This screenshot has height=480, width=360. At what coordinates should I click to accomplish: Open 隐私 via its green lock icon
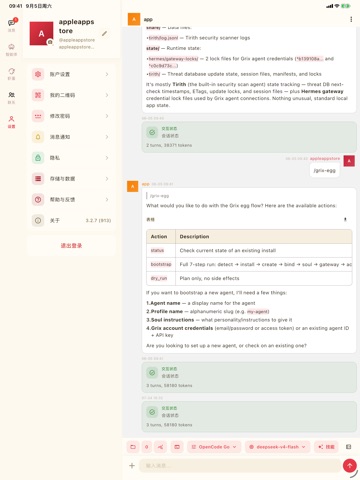[x=38, y=158]
